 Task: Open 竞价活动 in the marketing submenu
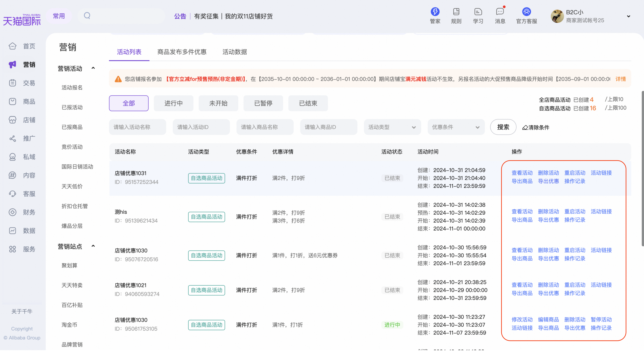(x=72, y=147)
